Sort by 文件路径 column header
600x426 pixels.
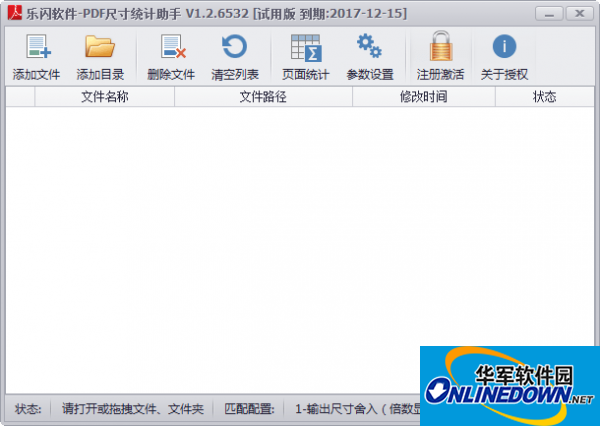(263, 96)
